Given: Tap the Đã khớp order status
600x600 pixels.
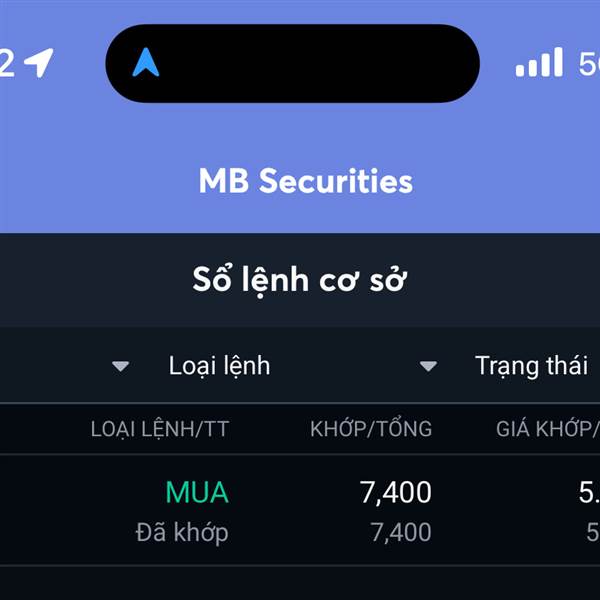Looking at the screenshot, I should pyautogui.click(x=182, y=532).
